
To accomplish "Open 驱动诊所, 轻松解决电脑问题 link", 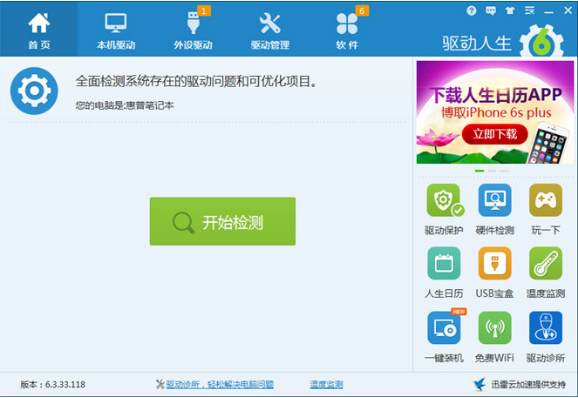I will [x=220, y=384].
